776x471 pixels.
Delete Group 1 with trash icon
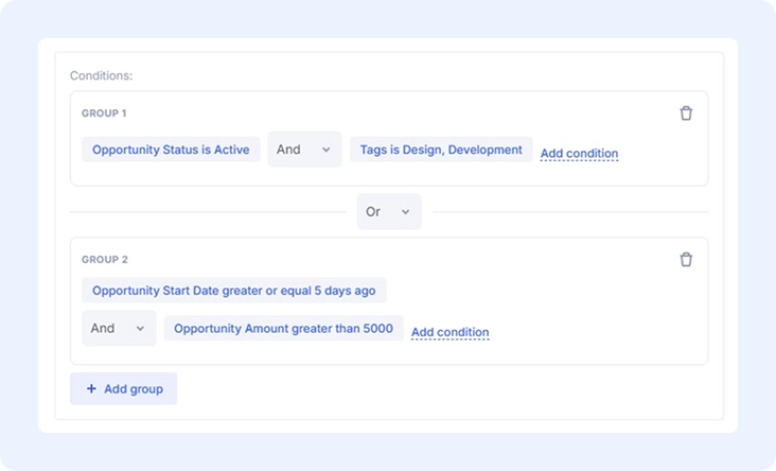[x=686, y=113]
